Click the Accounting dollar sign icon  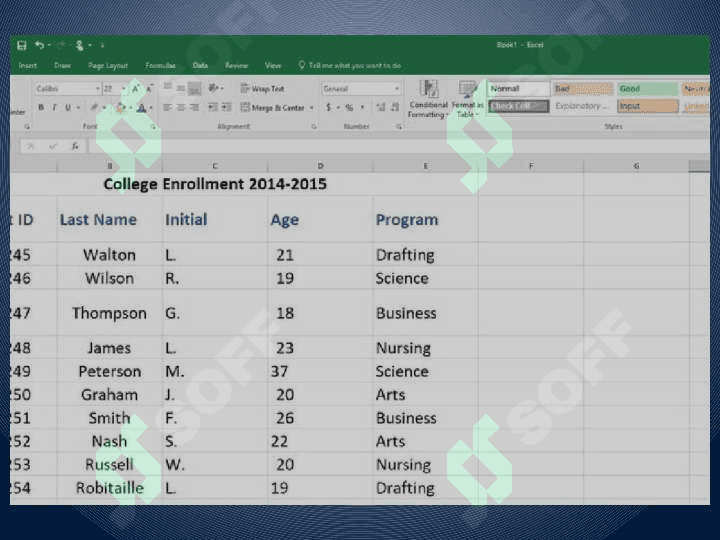coord(328,107)
